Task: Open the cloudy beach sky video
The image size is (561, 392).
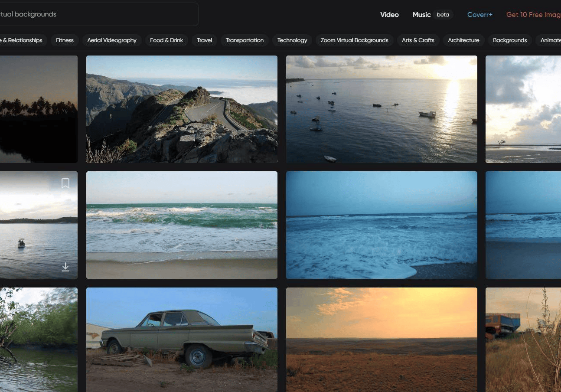Action: point(523,109)
